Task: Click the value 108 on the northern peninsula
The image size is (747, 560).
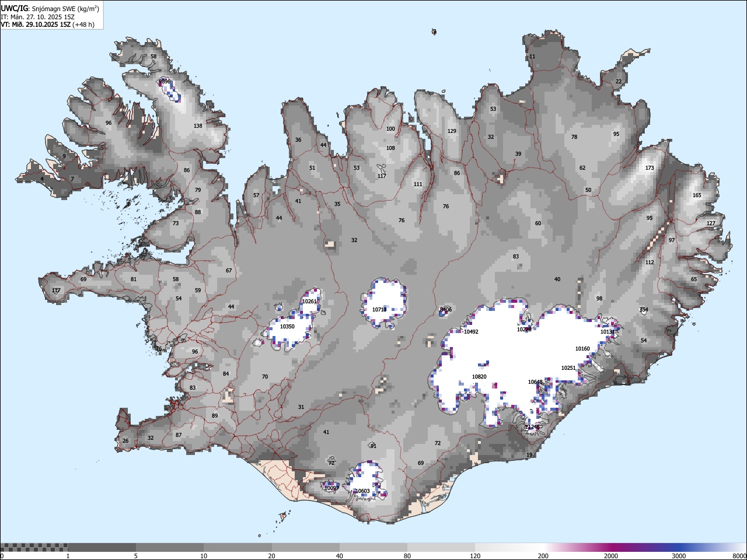Action: point(390,148)
